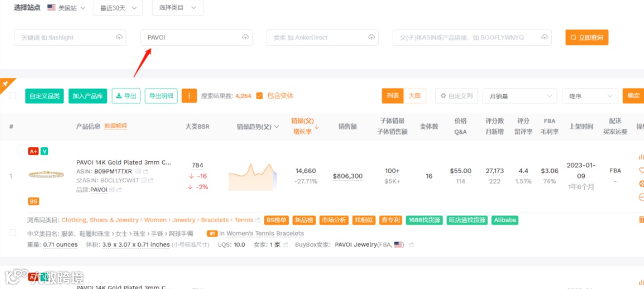Click the upload icon in PAVOI brand field
This screenshot has width=644, height=289.
(x=245, y=37)
